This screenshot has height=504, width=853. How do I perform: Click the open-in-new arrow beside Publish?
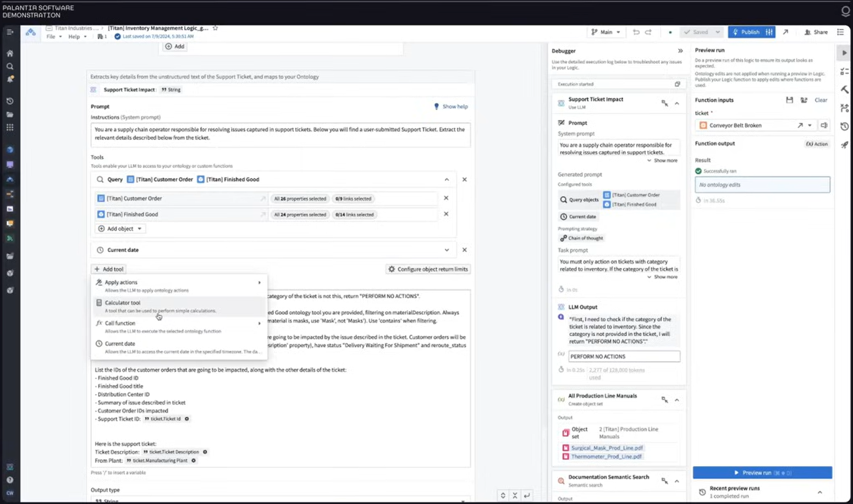[786, 32]
